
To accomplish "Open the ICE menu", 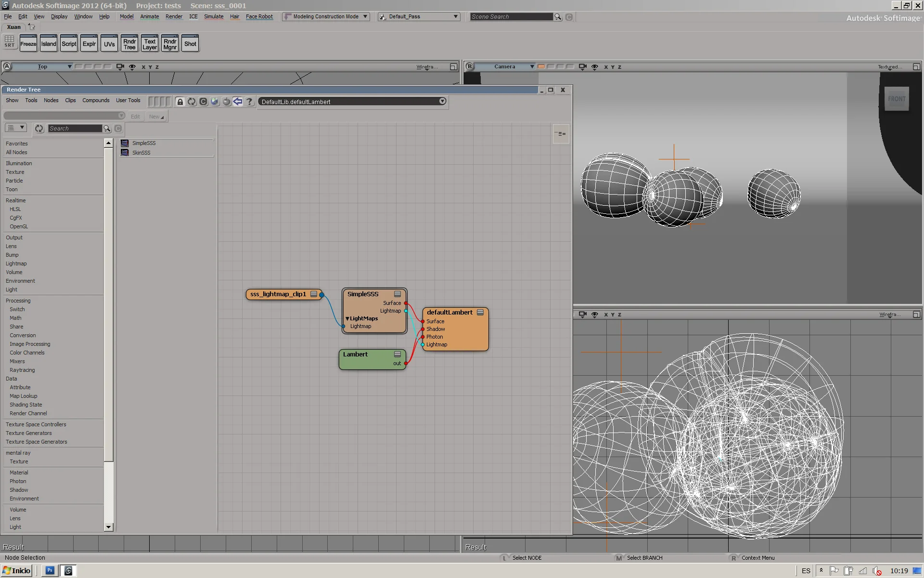I will (x=193, y=16).
